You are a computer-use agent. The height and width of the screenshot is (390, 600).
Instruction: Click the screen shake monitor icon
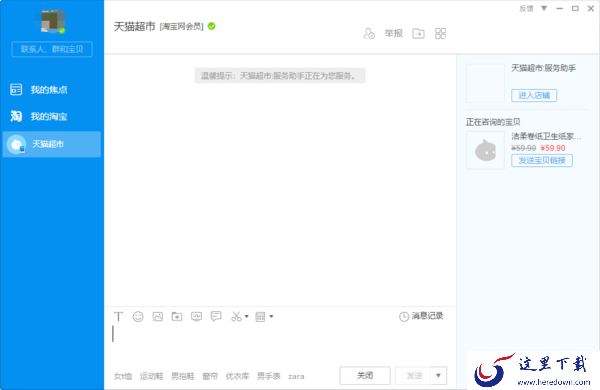[x=196, y=317]
